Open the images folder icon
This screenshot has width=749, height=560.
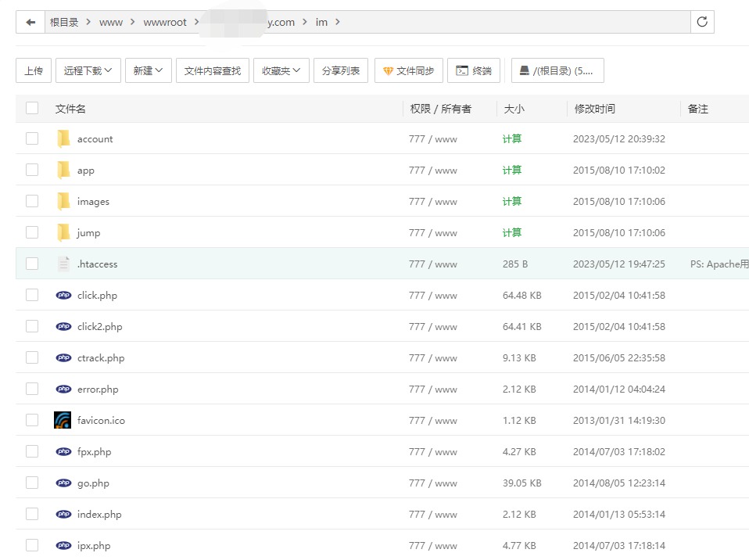tap(63, 202)
